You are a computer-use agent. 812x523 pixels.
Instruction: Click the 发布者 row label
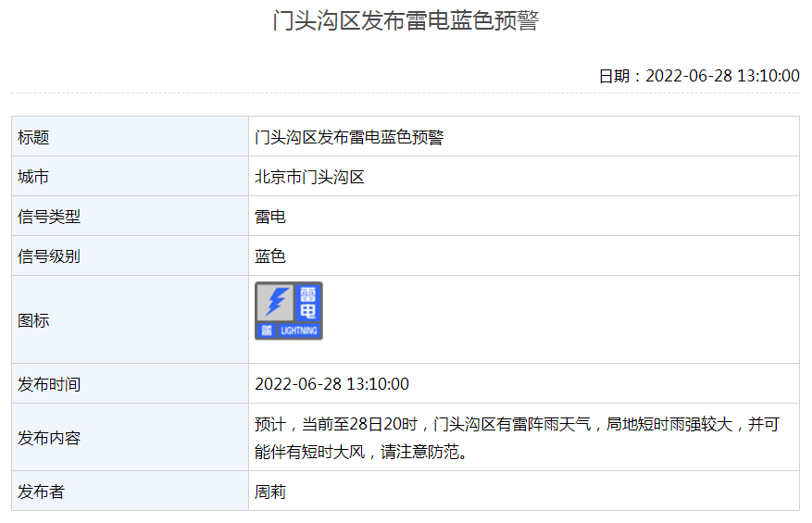[x=41, y=492]
